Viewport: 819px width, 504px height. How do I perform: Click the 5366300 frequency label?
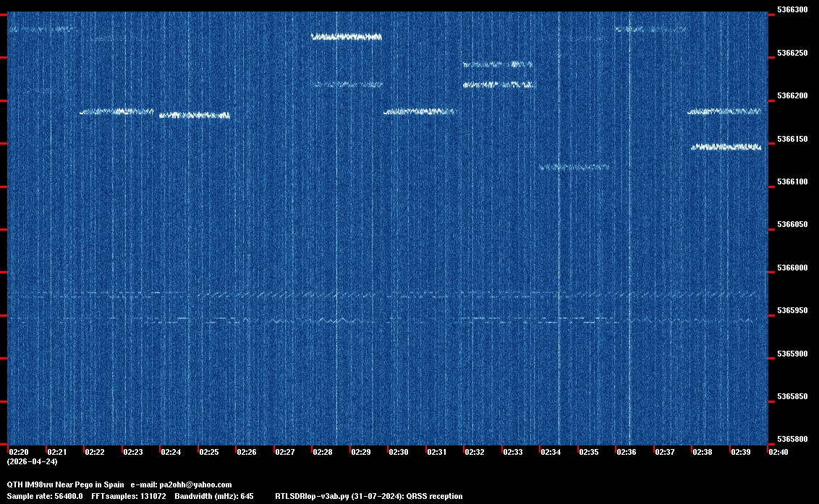pyautogui.click(x=791, y=10)
